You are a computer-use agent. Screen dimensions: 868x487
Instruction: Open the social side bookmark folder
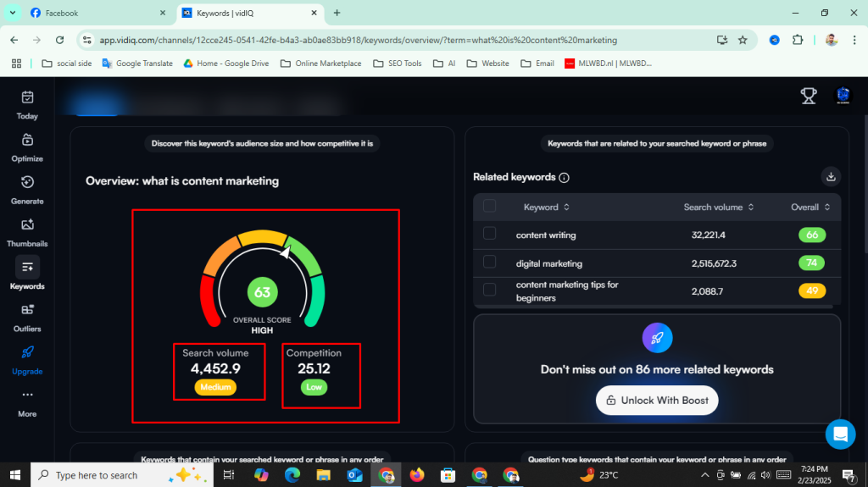tap(67, 64)
